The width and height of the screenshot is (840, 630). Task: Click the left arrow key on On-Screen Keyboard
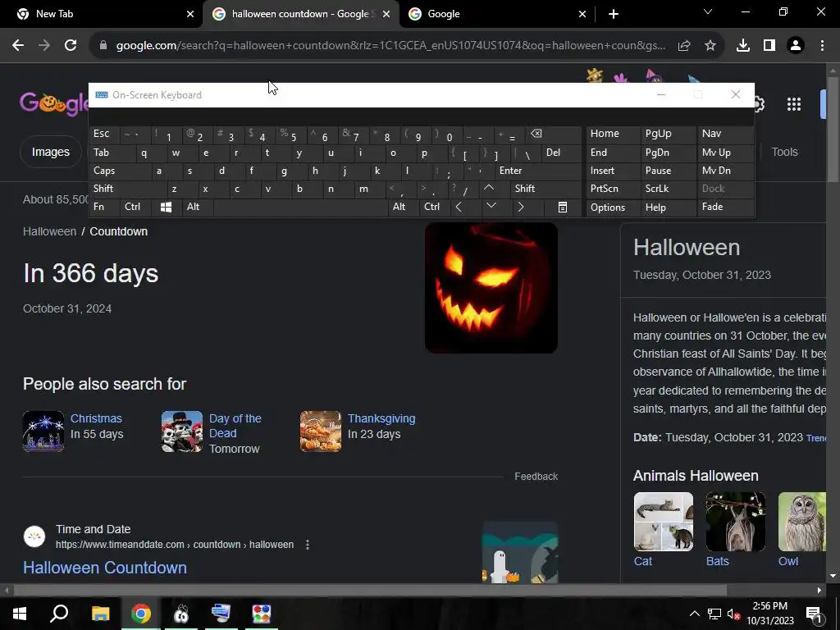tap(459, 208)
